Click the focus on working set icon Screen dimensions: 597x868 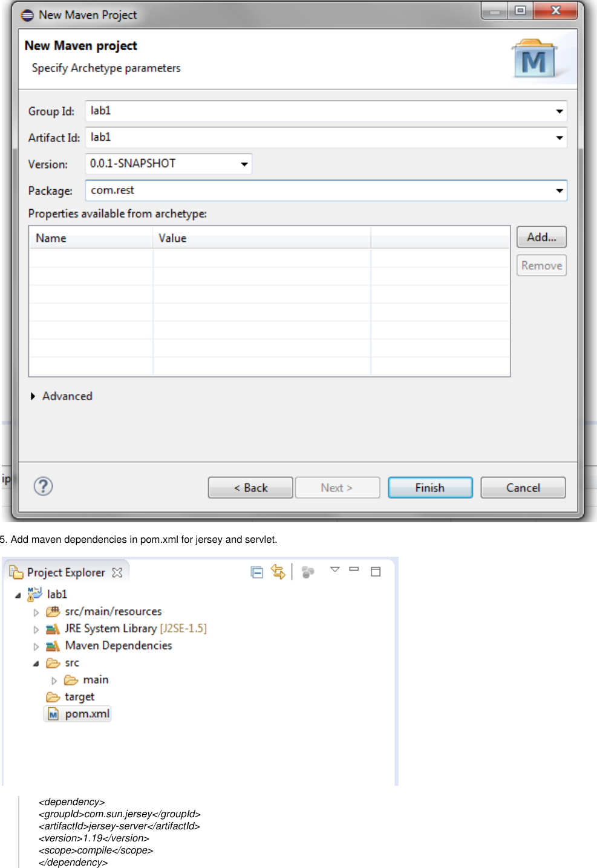(x=308, y=572)
